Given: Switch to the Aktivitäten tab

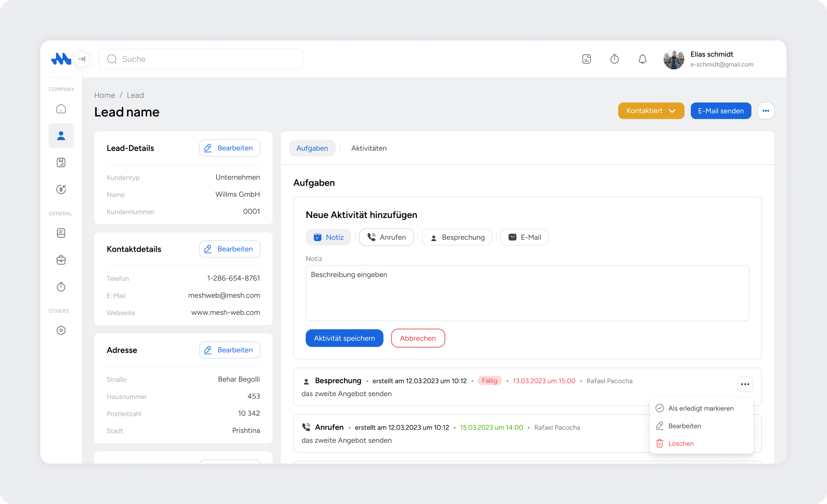Looking at the screenshot, I should pos(369,148).
